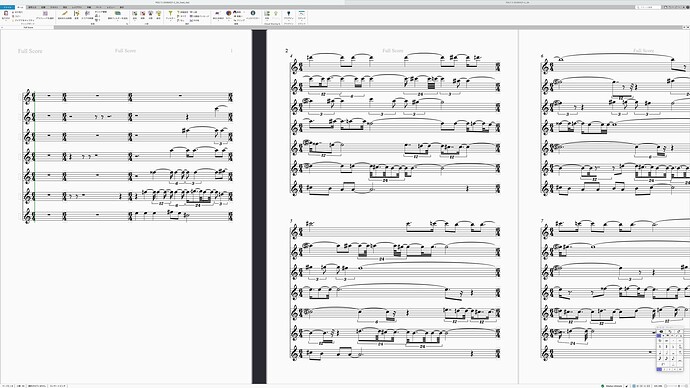
Task: Open the document tabs dropdown arrow
Action: point(688,27)
